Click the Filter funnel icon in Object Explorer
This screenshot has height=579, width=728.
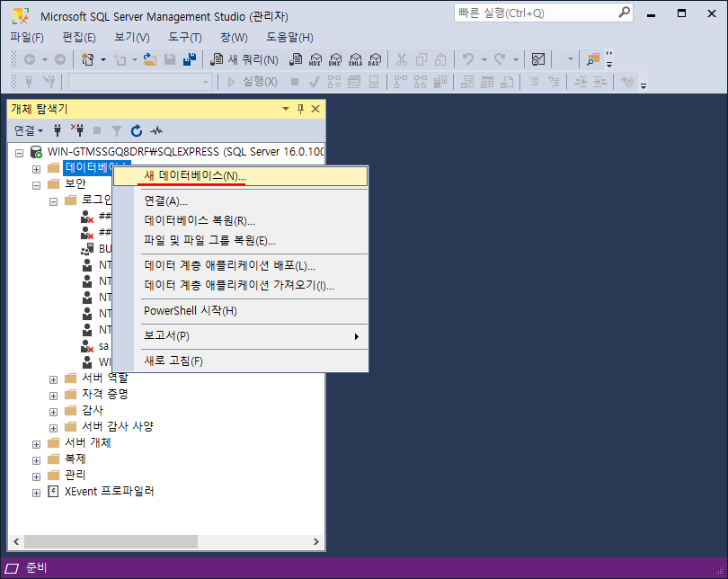tap(117, 131)
